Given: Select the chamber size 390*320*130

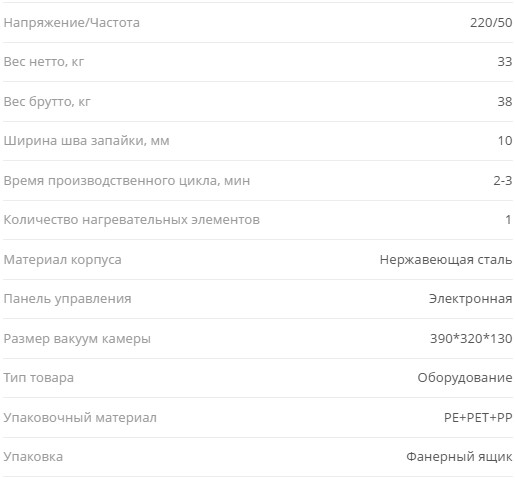Looking at the screenshot, I should point(471,339).
